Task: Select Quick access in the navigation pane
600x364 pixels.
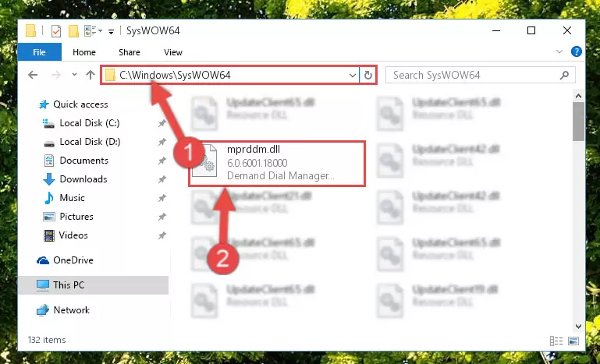Action: (x=80, y=104)
